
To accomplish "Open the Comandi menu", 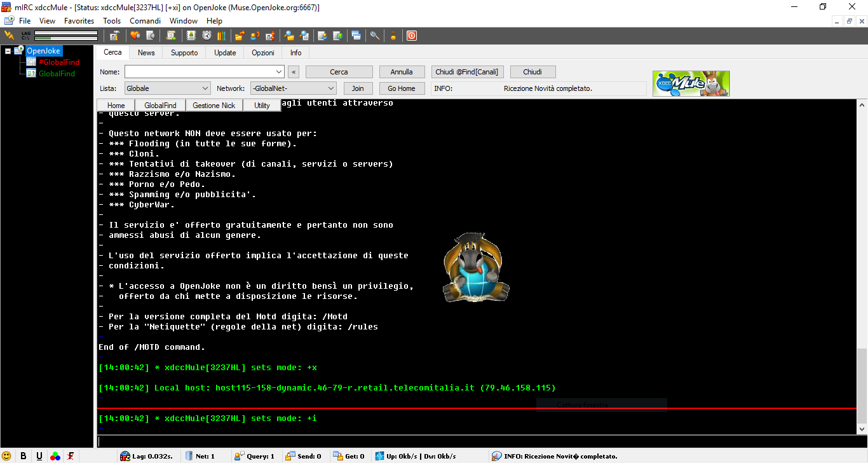I will click(x=146, y=21).
